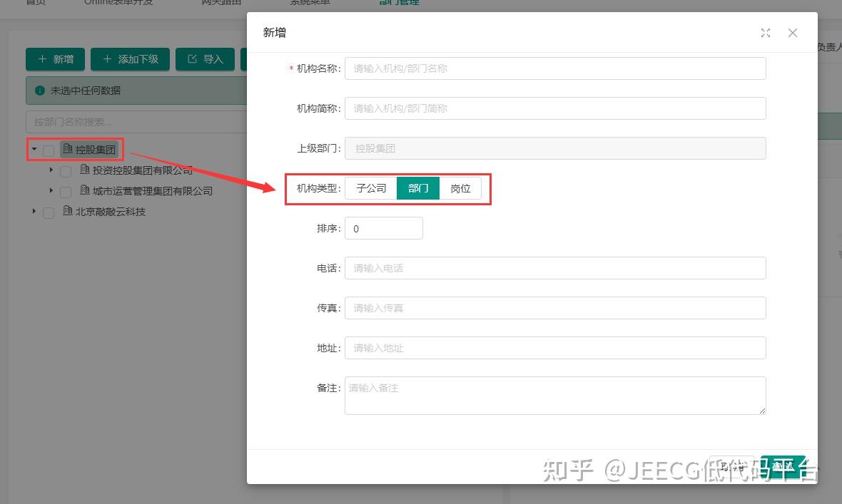The height and width of the screenshot is (504, 842).
Task: Click the info icon beside 未选中任何数据
Action: pos(40,91)
